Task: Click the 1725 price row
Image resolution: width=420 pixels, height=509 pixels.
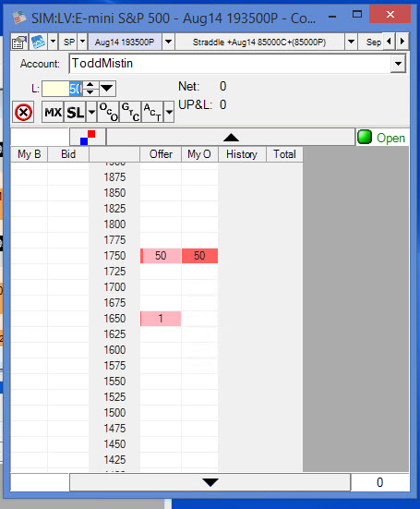Action: tap(114, 272)
